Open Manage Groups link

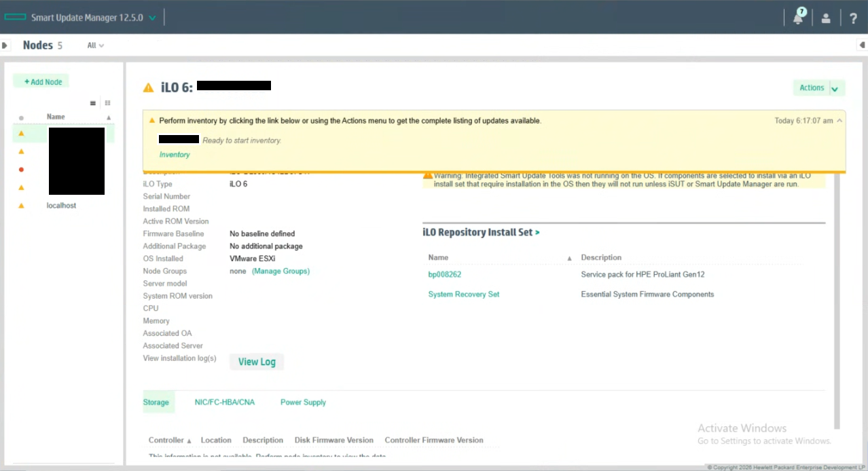(281, 271)
